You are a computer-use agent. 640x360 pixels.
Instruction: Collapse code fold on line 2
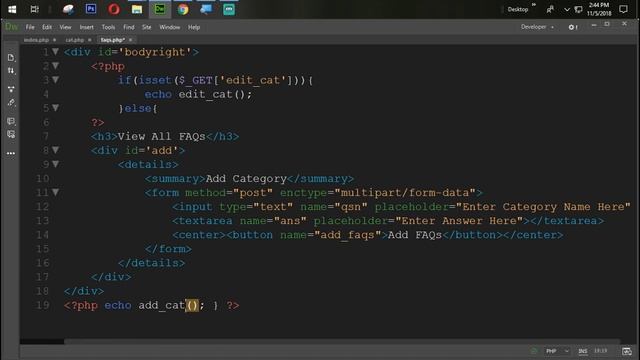(x=56, y=65)
